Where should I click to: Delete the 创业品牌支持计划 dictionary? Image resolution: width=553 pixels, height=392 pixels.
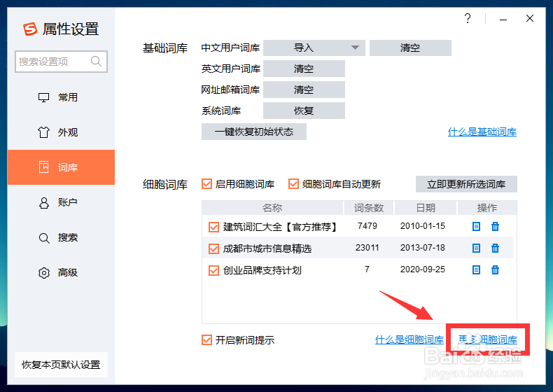[x=495, y=270]
